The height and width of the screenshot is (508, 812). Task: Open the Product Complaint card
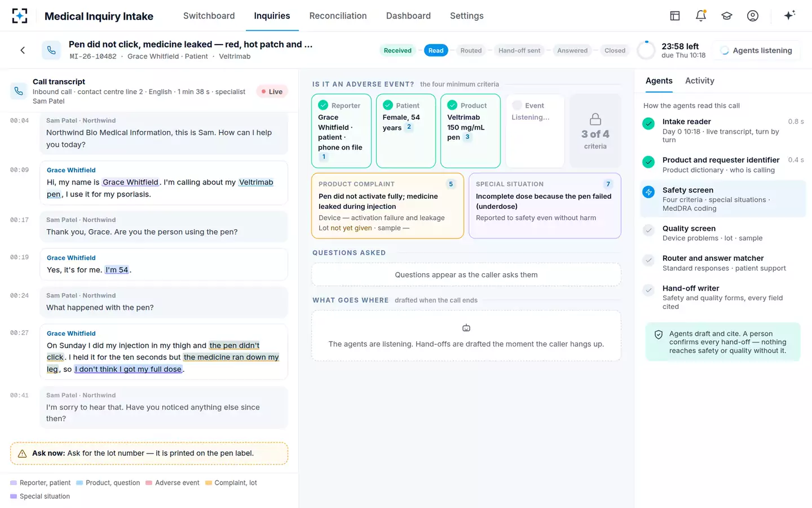click(x=387, y=206)
